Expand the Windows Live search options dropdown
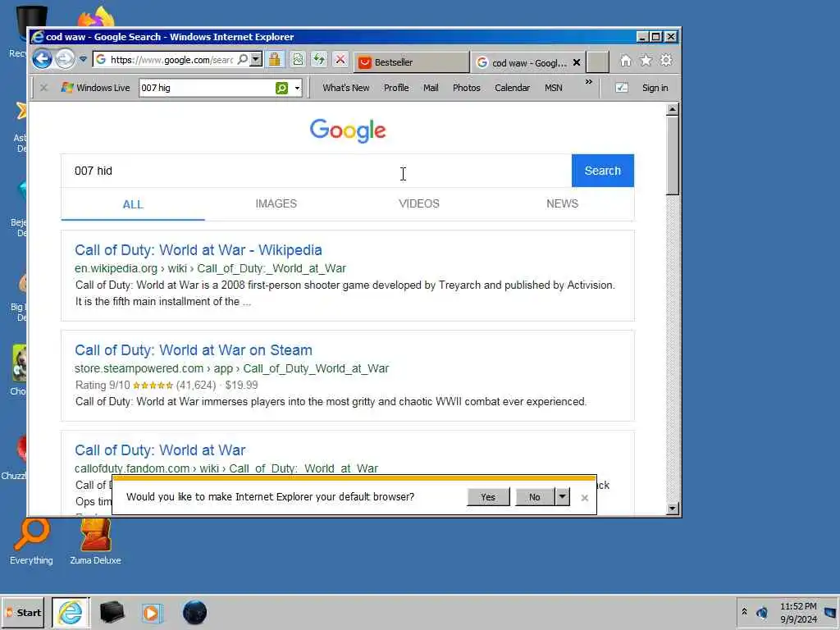This screenshot has width=840, height=630. 297,89
